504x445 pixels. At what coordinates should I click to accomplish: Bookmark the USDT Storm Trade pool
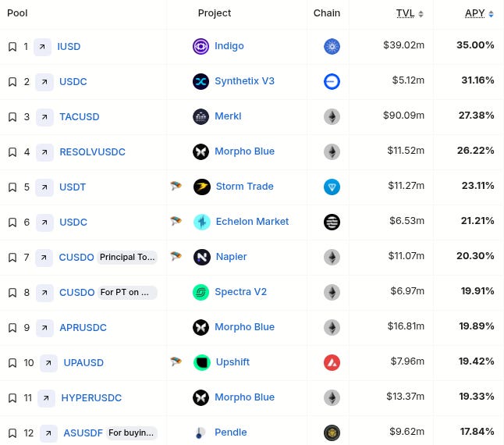pyautogui.click(x=12, y=187)
